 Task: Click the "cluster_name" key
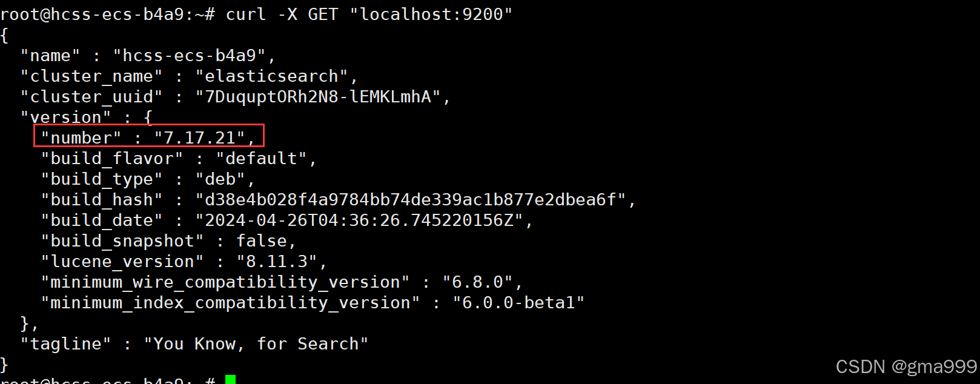coord(91,76)
